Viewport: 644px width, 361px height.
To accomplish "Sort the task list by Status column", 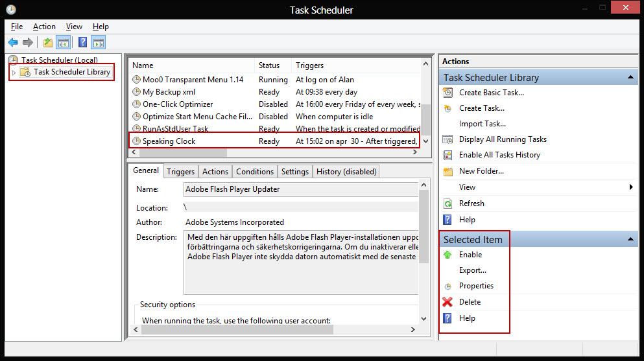I will pyautogui.click(x=273, y=65).
